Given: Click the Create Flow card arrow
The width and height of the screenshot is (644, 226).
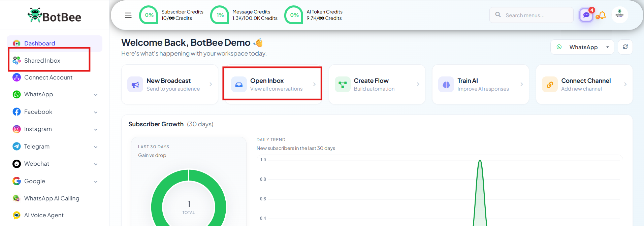Looking at the screenshot, I should coord(418,84).
